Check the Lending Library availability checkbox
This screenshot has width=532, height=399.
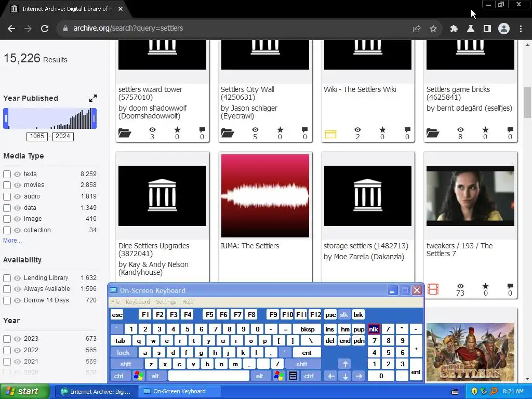coord(7,278)
